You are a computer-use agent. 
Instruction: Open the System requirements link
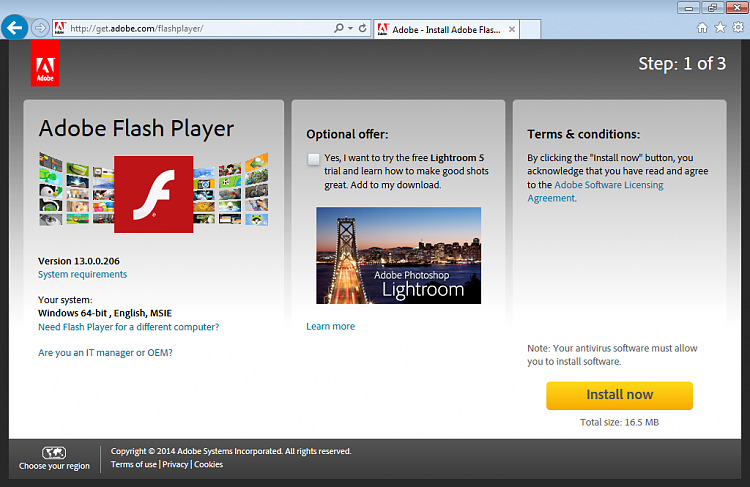coord(82,274)
